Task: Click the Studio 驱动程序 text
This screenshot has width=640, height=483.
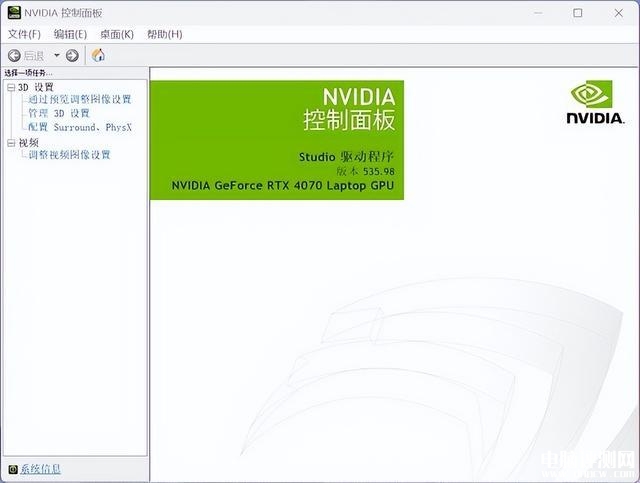Action: coord(346,157)
